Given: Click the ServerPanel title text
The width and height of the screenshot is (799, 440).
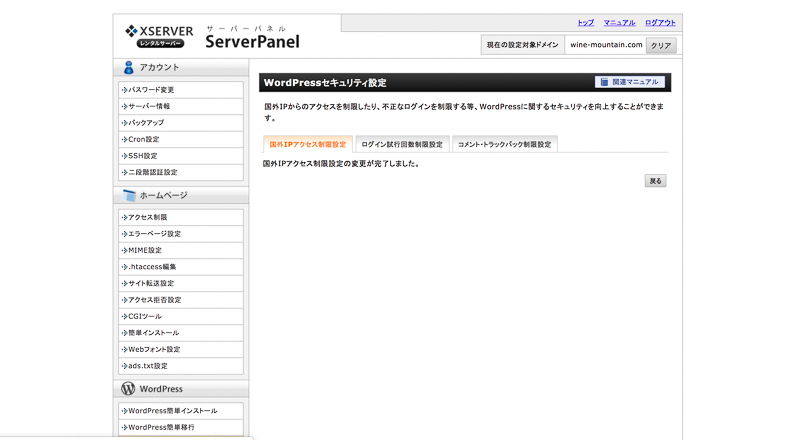Looking at the screenshot, I should point(252,42).
